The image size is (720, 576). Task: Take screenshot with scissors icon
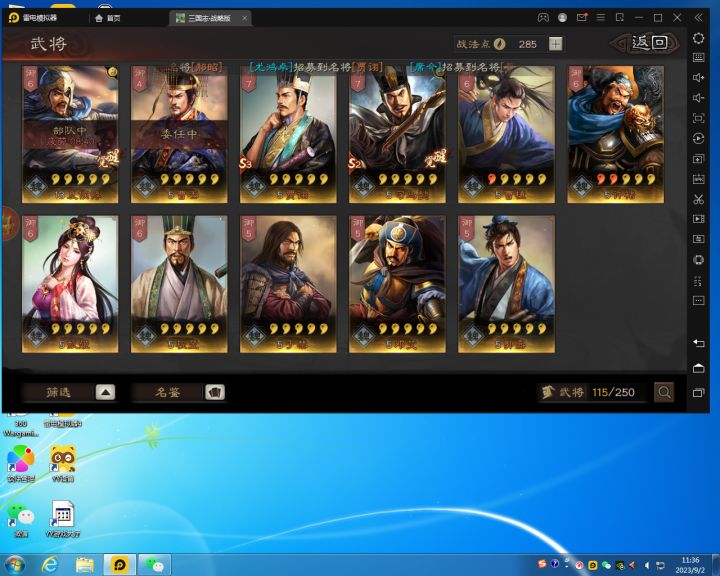tap(698, 199)
